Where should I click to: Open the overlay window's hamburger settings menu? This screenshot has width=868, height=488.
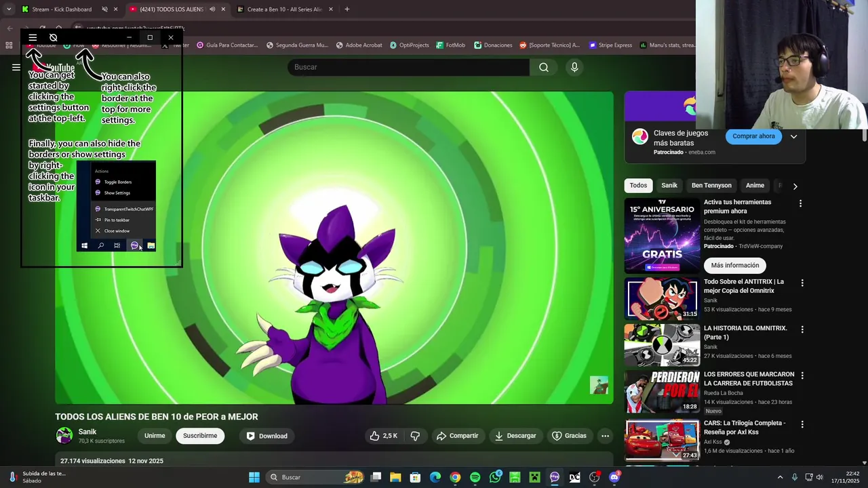click(x=33, y=38)
